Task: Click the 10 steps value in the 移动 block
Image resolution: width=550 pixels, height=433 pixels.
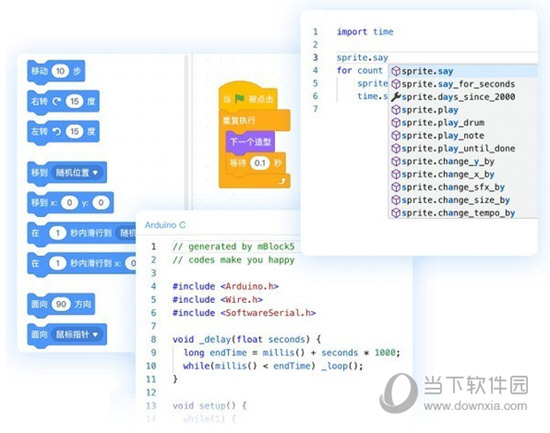Action: tap(60, 71)
